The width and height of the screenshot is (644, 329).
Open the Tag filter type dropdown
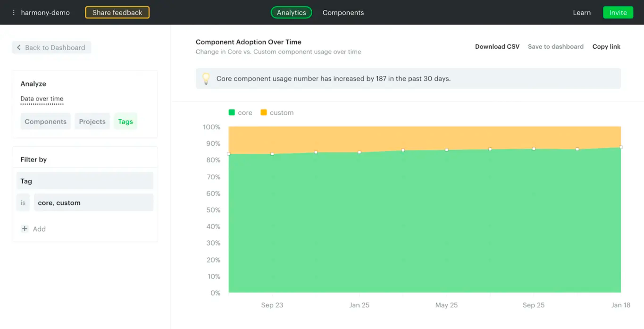(x=85, y=181)
